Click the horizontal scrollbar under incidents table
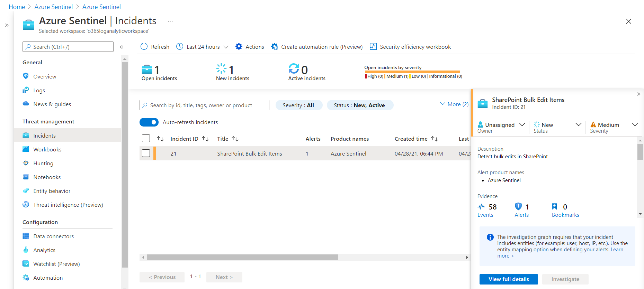The image size is (644, 289). coord(242,257)
